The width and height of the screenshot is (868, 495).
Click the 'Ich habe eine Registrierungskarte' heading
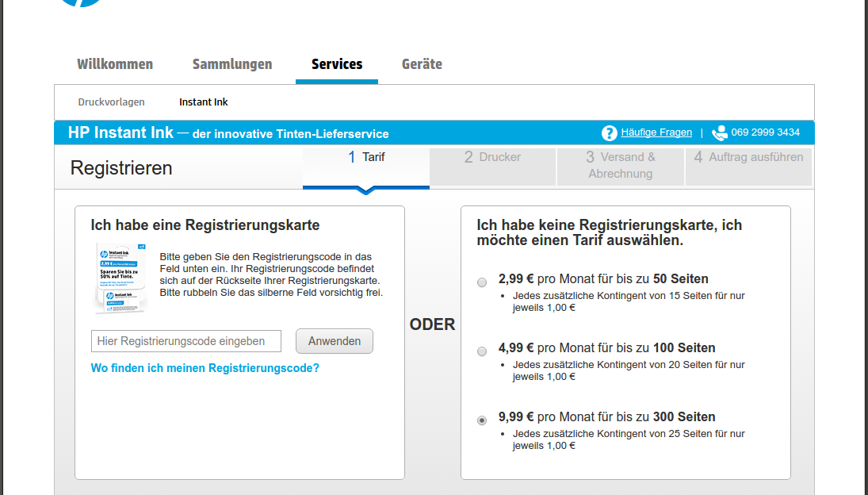click(205, 225)
